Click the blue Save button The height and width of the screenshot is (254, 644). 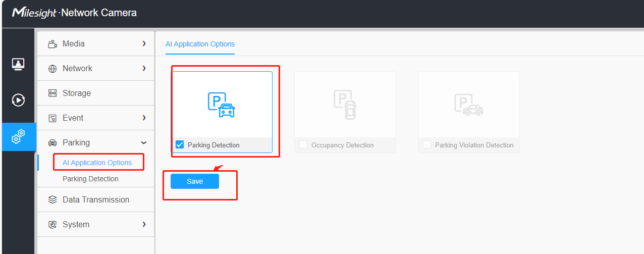tap(195, 181)
